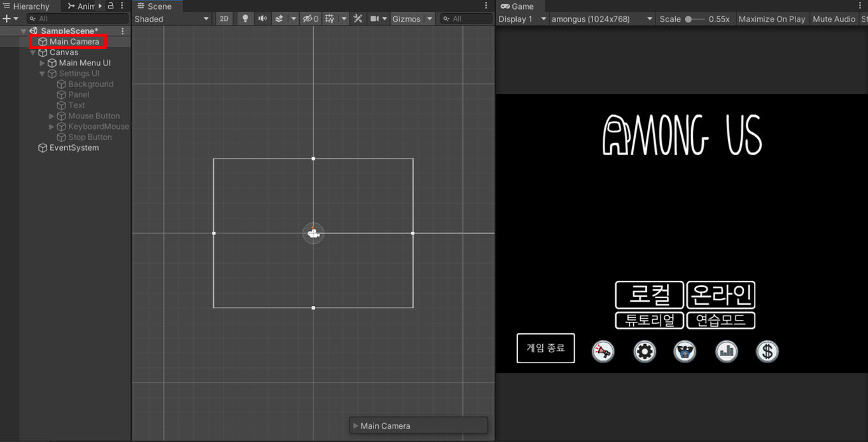The width and height of the screenshot is (868, 442).
Task: Collapse the Canvas tree arrow
Action: (33, 52)
